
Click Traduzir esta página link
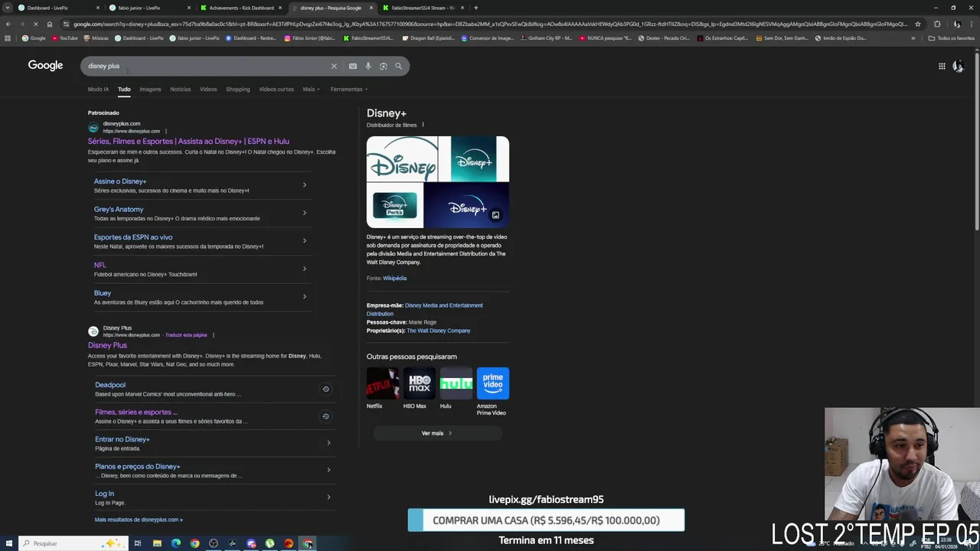point(186,335)
